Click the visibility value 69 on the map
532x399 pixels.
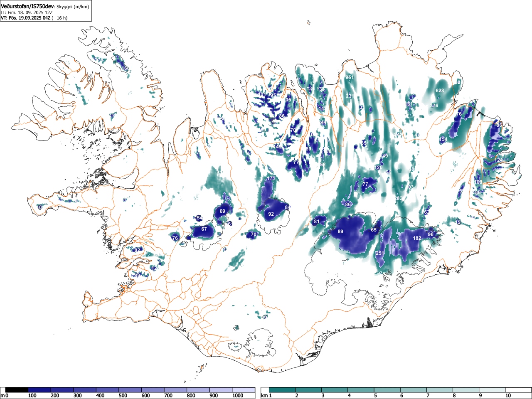click(x=222, y=211)
